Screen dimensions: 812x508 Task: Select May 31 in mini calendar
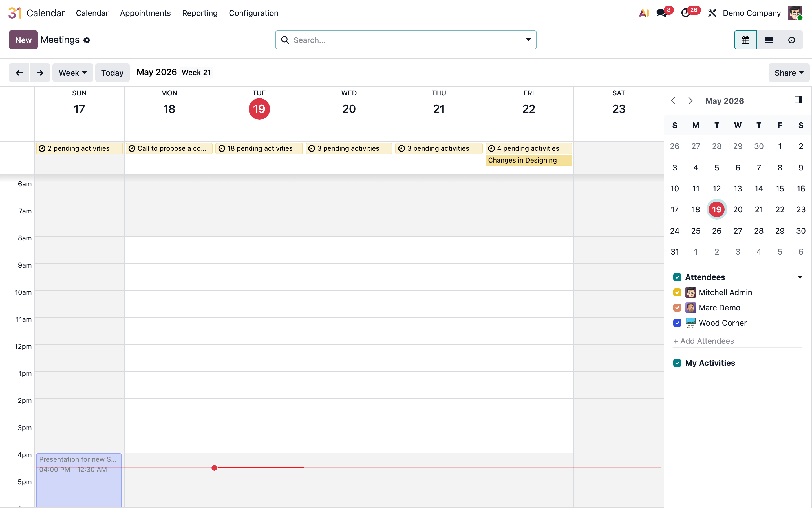coord(675,252)
